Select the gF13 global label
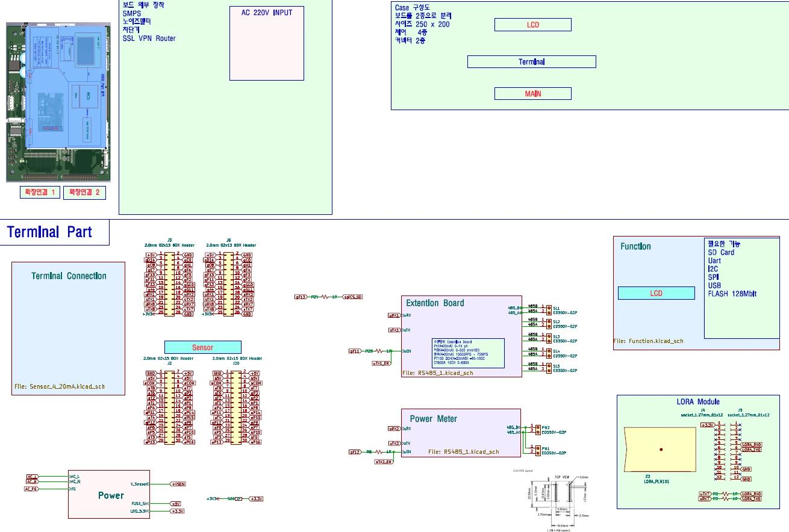This screenshot has height=532, width=789. click(x=301, y=297)
